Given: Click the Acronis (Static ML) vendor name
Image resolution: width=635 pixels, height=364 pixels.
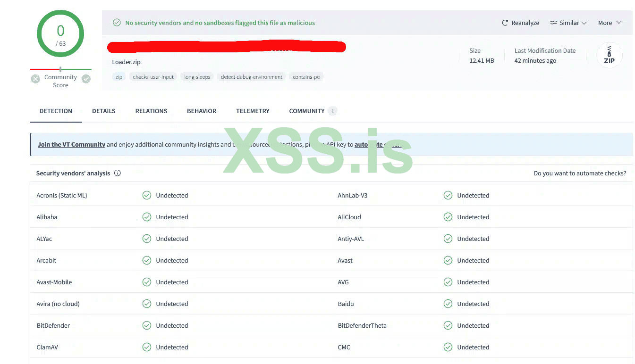Looking at the screenshot, I should (62, 195).
